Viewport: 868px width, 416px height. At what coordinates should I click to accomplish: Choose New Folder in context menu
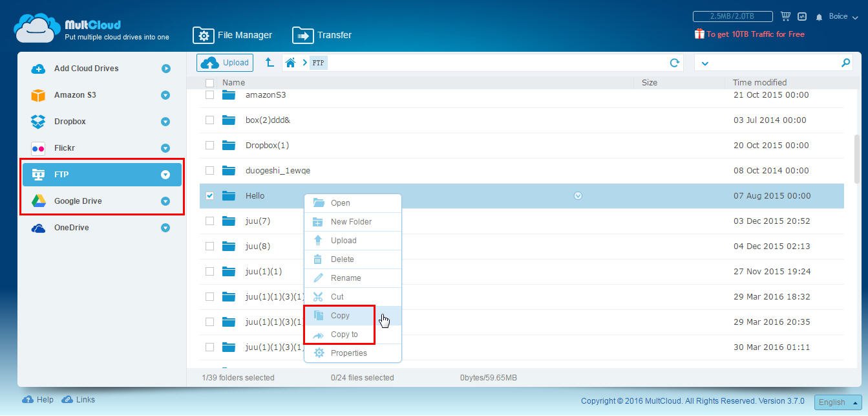point(353,222)
